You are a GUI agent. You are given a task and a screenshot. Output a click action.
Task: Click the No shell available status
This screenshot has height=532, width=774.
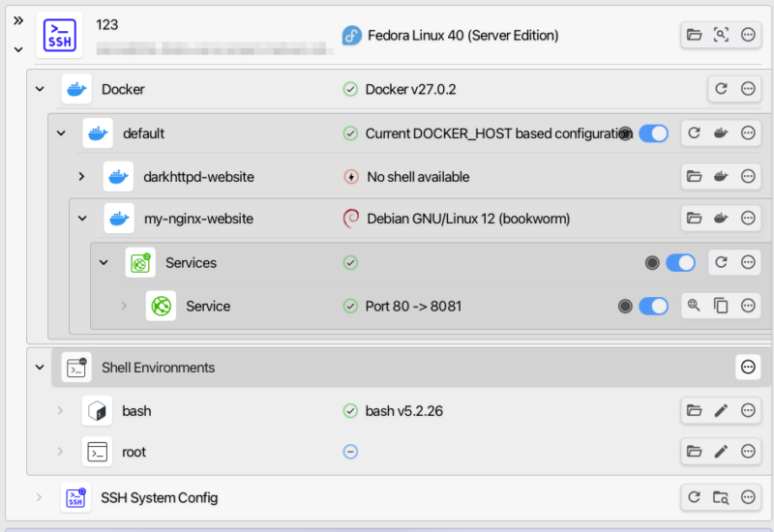pos(418,177)
